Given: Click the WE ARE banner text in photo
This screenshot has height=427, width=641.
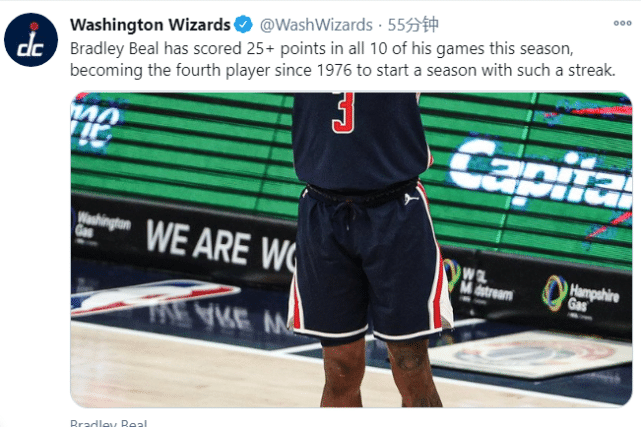Looking at the screenshot, I should pos(198,242).
